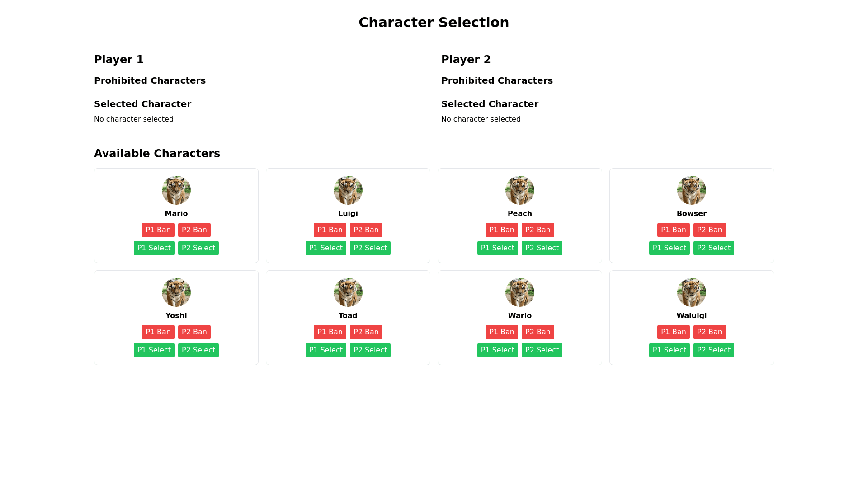
Task: Pick Waluigi as Player 2 character
Action: click(x=714, y=350)
